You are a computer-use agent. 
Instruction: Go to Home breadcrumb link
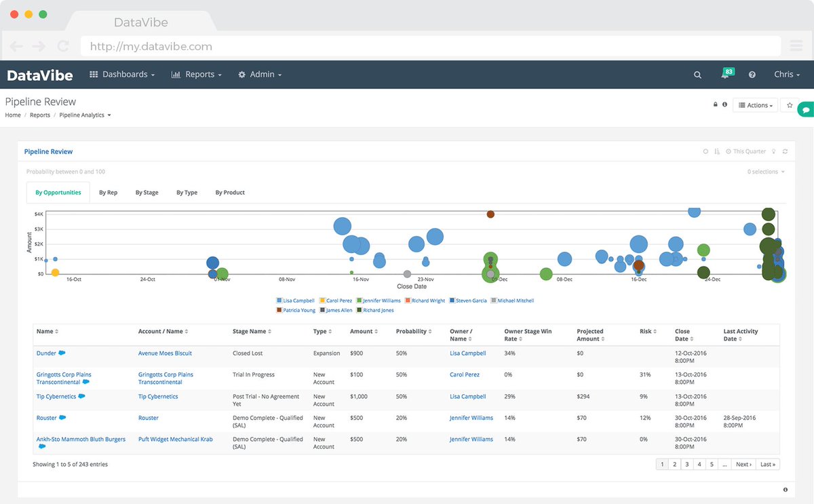13,115
